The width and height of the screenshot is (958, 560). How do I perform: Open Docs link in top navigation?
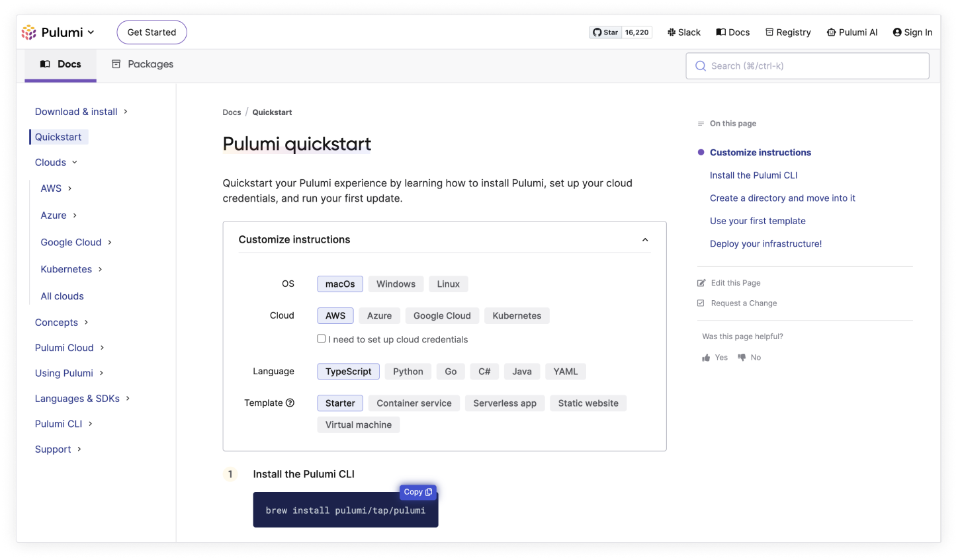733,32
